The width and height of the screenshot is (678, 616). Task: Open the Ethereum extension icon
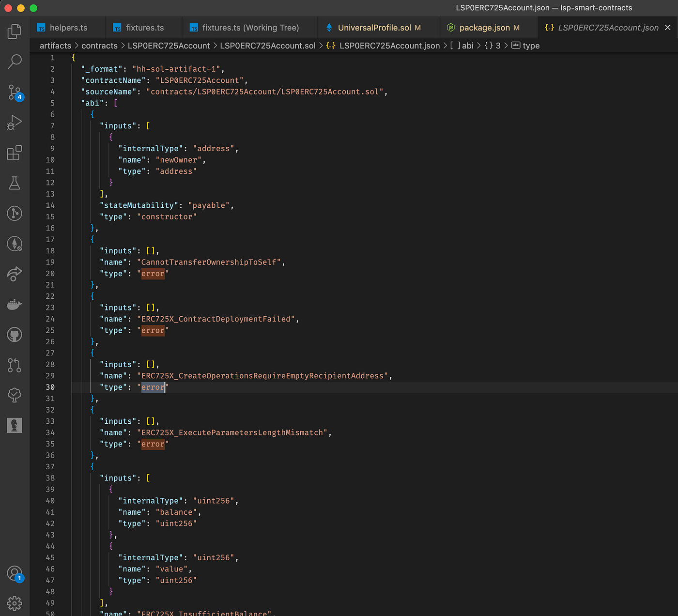(x=15, y=244)
